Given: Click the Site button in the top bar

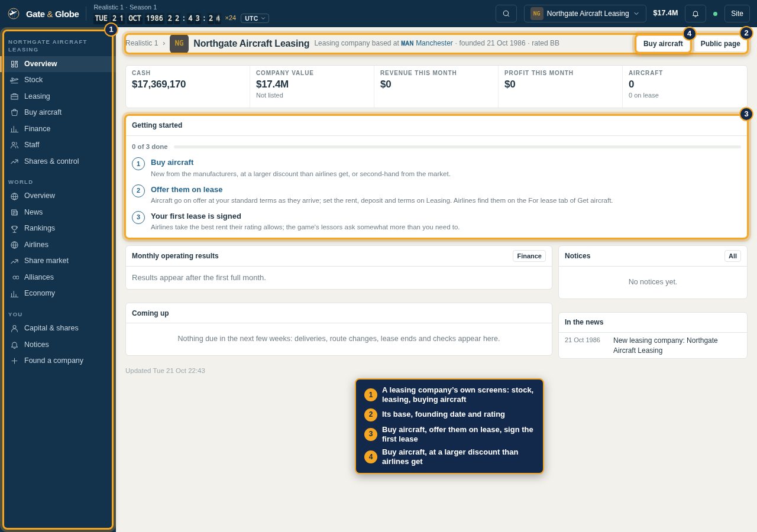Looking at the screenshot, I should point(737,14).
